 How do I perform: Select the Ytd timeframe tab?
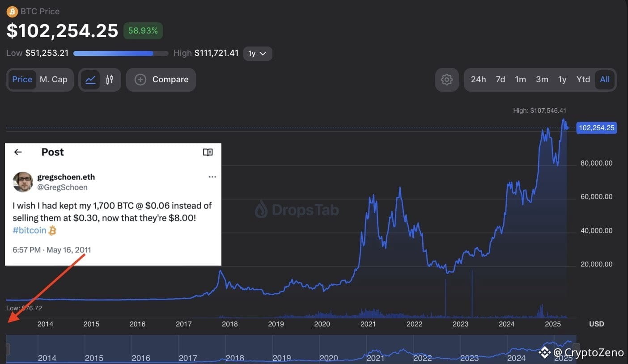coord(583,80)
